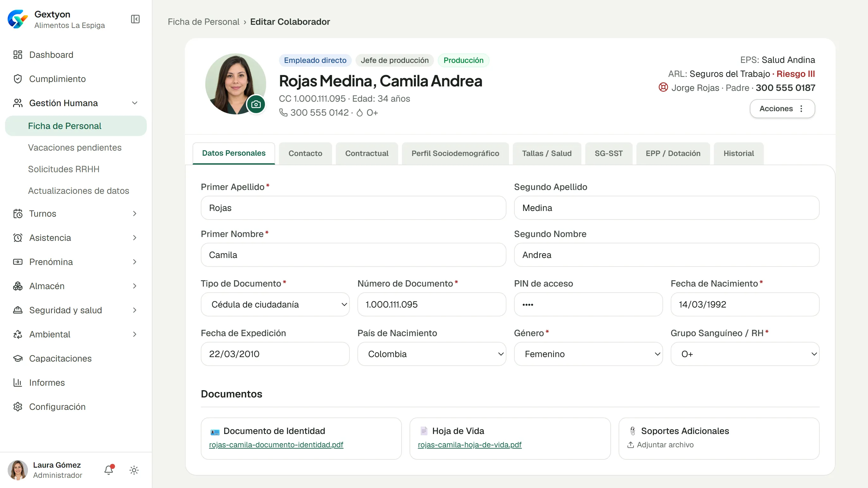Click the Gextyon logo icon
Image resolution: width=868 pixels, height=488 pixels.
(x=17, y=19)
